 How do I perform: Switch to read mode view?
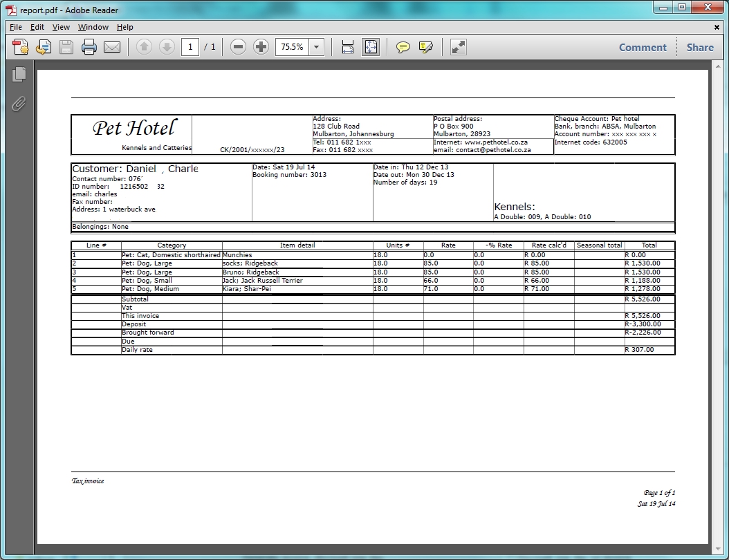click(458, 47)
